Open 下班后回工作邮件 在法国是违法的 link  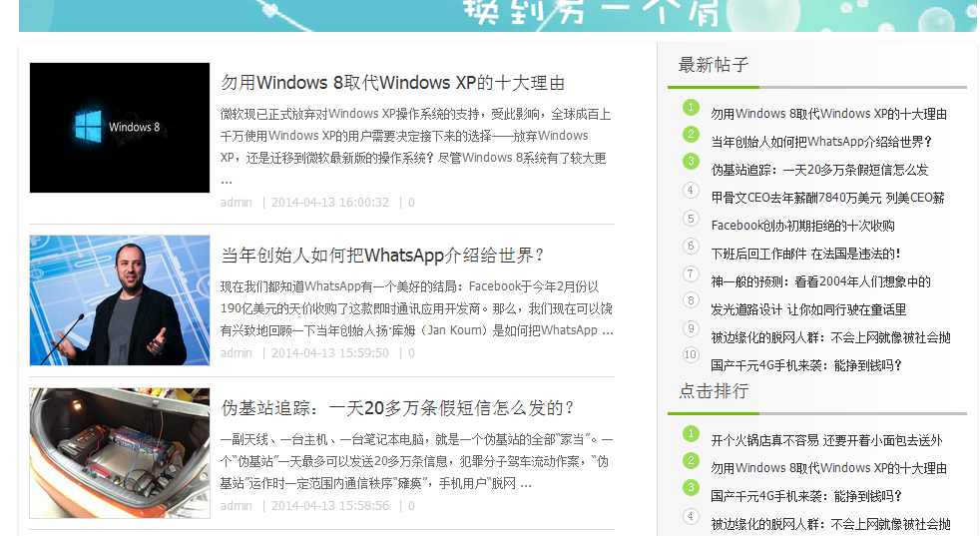(x=805, y=254)
